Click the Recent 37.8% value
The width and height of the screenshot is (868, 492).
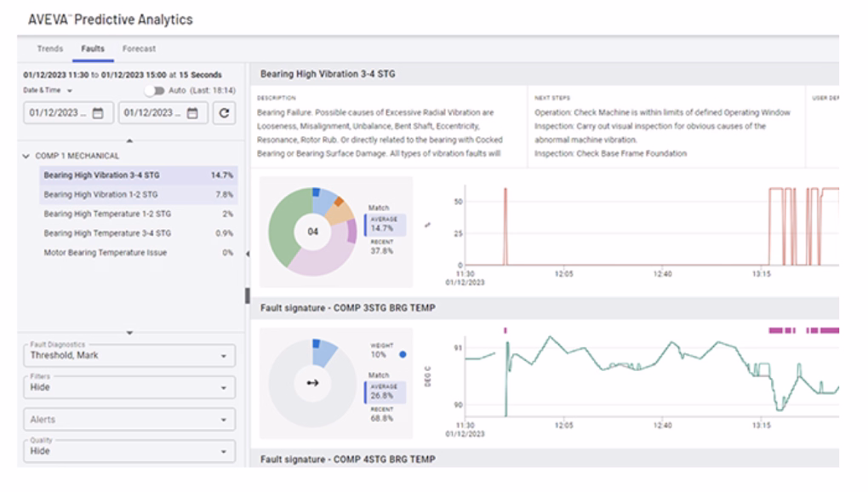pyautogui.click(x=382, y=251)
